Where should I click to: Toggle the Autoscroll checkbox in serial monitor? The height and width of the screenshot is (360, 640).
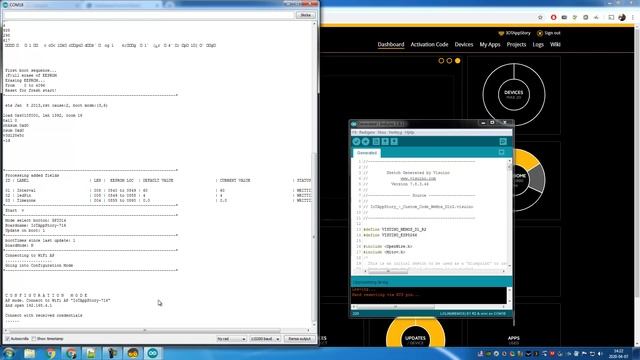click(x=7, y=339)
